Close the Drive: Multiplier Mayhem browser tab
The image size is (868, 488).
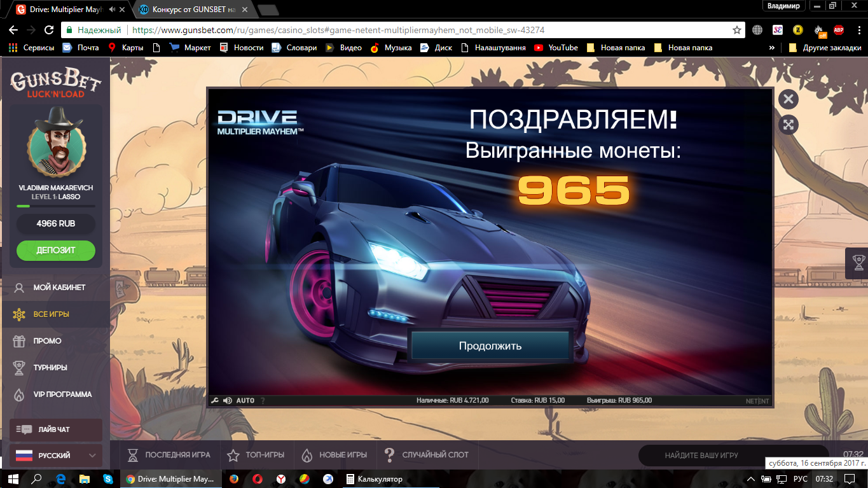123,10
